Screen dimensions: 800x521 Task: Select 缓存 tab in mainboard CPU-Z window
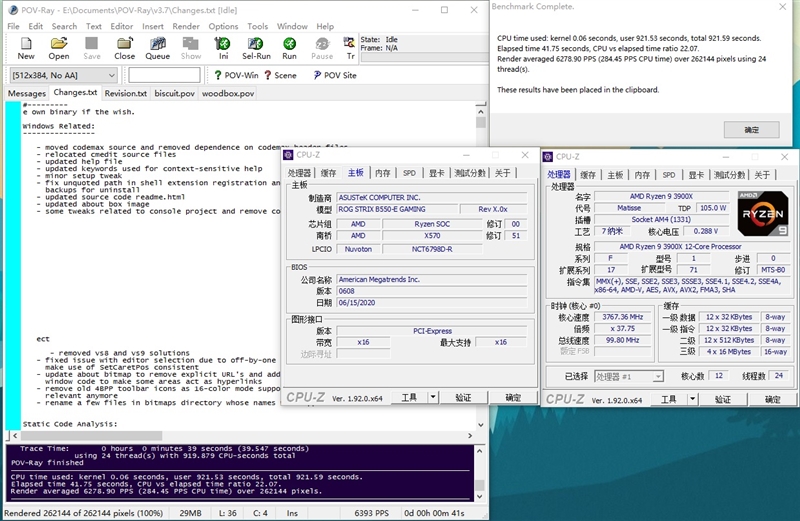328,173
